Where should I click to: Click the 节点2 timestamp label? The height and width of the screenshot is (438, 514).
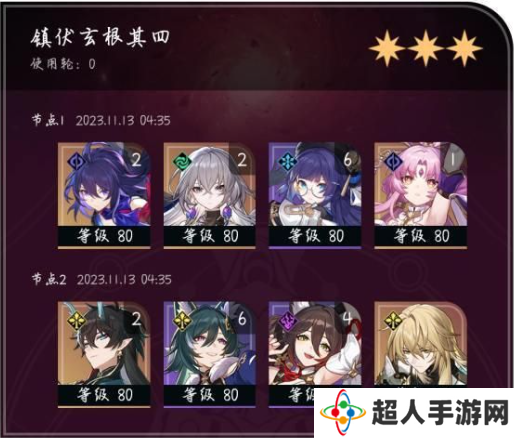point(102,279)
